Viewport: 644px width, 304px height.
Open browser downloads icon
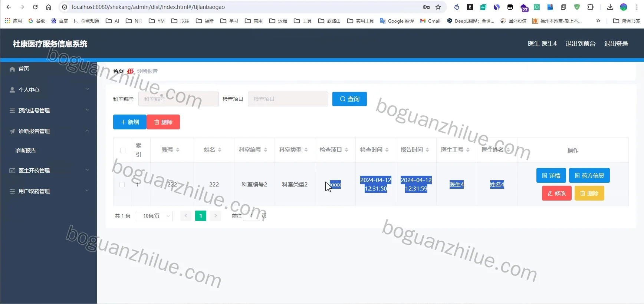pyautogui.click(x=610, y=7)
